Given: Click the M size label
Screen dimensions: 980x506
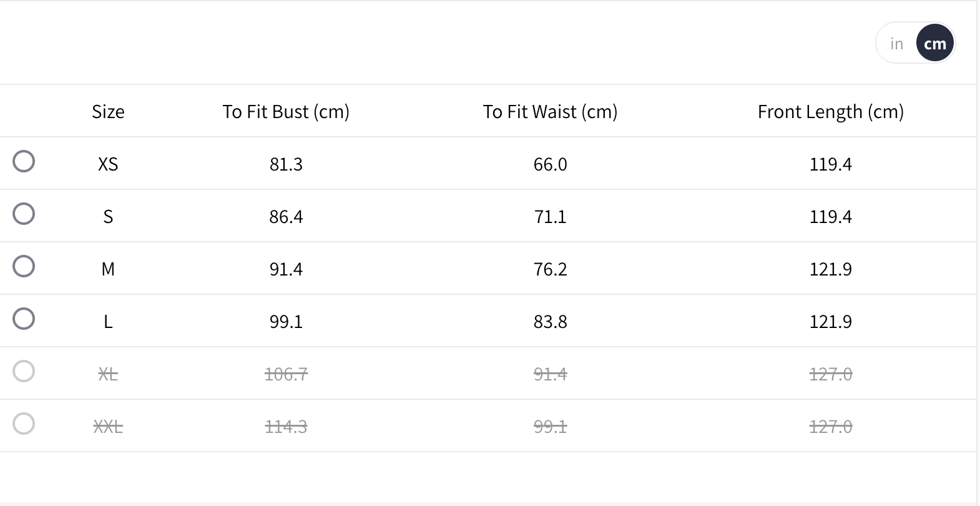Looking at the screenshot, I should point(108,269).
